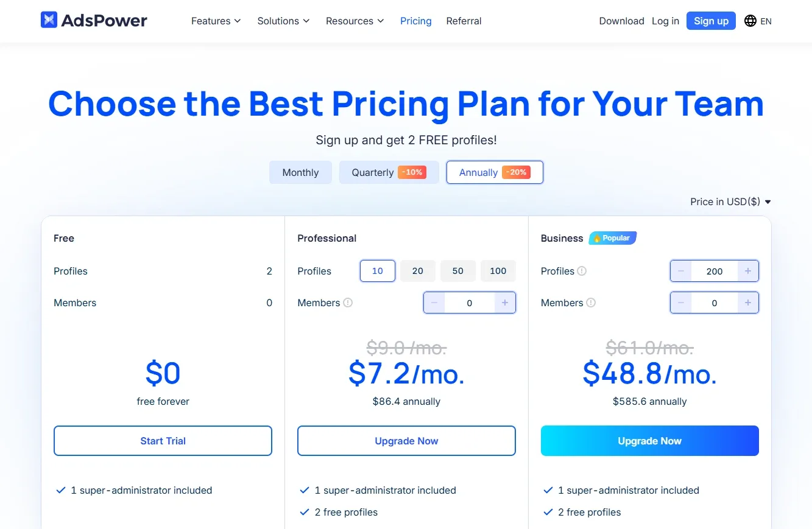Open the Solutions dropdown
This screenshot has width=812, height=529.
coord(283,21)
